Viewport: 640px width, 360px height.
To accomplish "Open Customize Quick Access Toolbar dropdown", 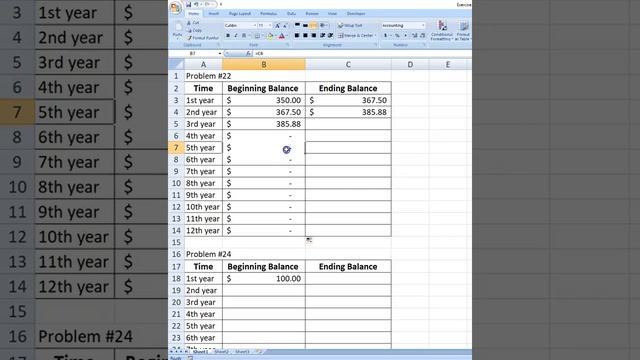I will pyautogui.click(x=221, y=4).
